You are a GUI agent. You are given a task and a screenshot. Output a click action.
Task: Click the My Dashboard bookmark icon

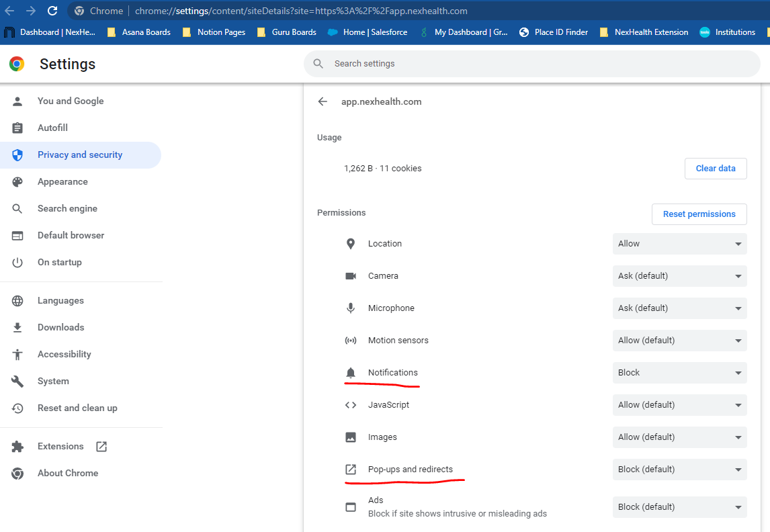[424, 32]
